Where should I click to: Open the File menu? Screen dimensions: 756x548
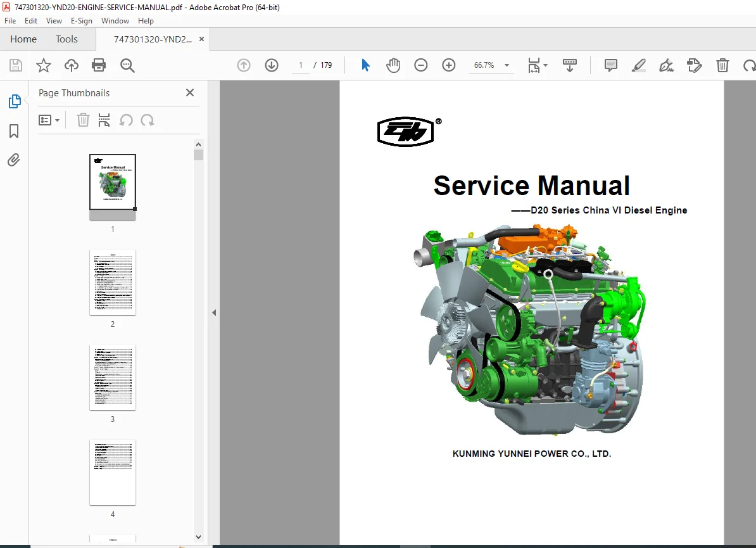pos(10,21)
